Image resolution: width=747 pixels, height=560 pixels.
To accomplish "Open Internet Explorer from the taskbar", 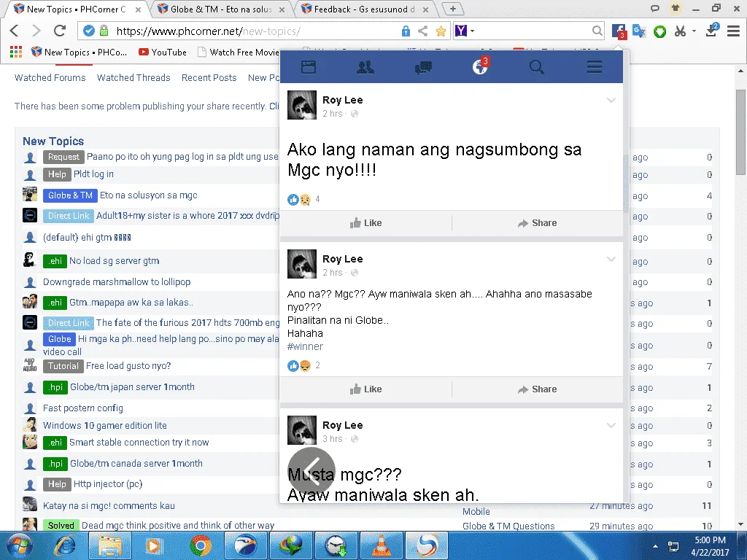I will [65, 545].
